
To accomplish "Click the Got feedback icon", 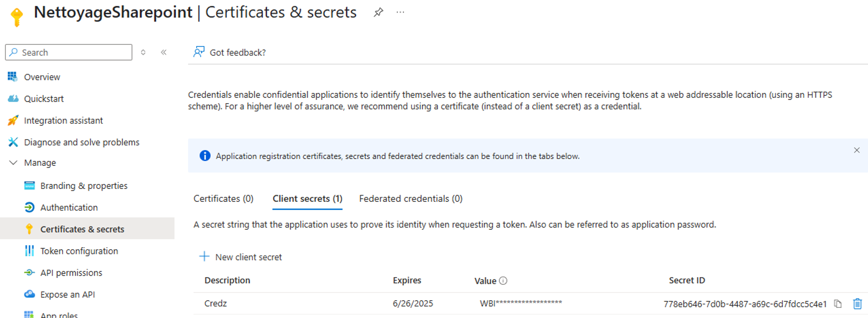I will [x=199, y=52].
